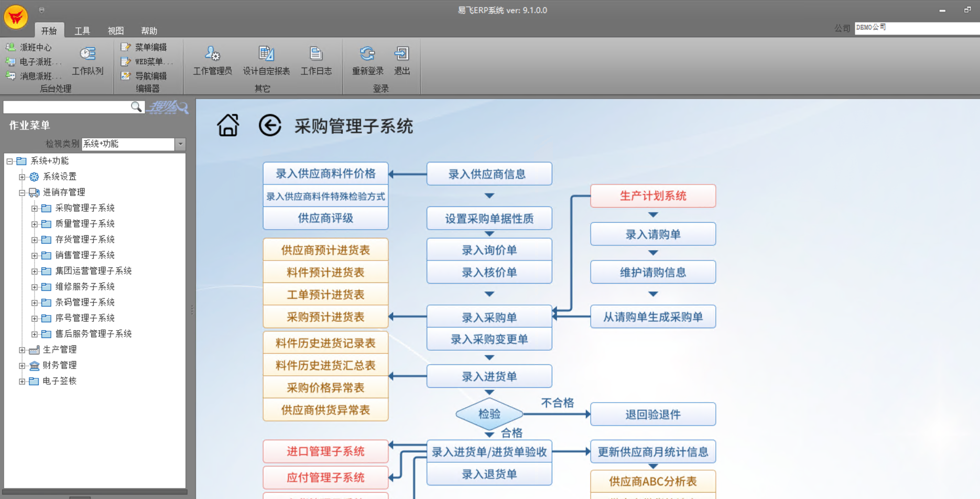Open the quick access toolbar dropdown
This screenshot has height=499, width=980.
pyautogui.click(x=42, y=10)
